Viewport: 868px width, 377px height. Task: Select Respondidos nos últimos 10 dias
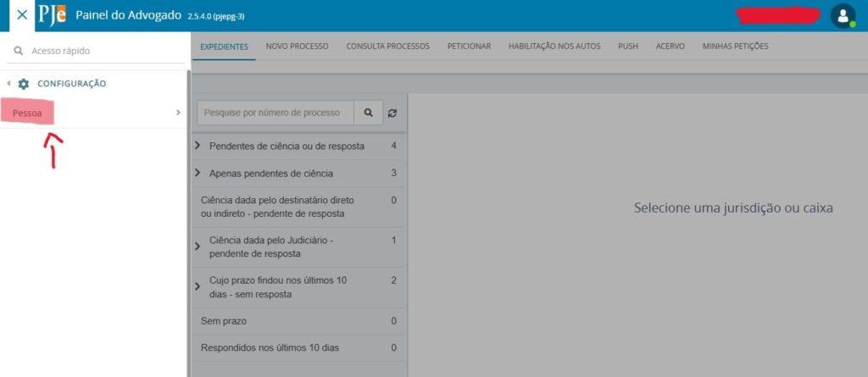tap(270, 347)
